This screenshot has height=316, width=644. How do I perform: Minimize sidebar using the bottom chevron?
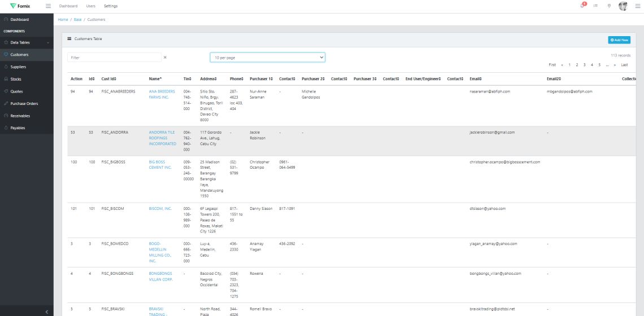pos(46,311)
